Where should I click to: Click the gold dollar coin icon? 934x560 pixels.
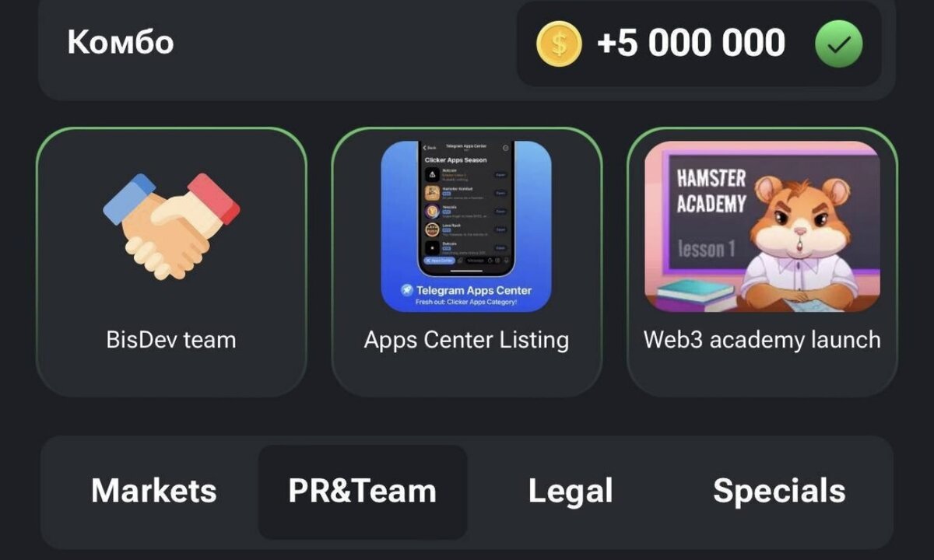pos(559,43)
